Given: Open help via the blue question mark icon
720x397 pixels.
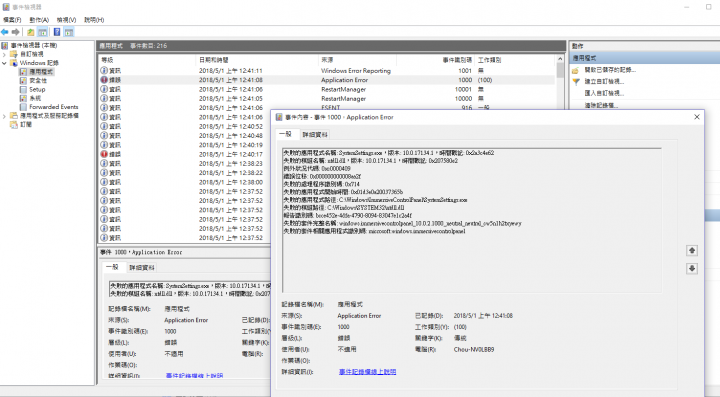Looking at the screenshot, I should click(57, 32).
